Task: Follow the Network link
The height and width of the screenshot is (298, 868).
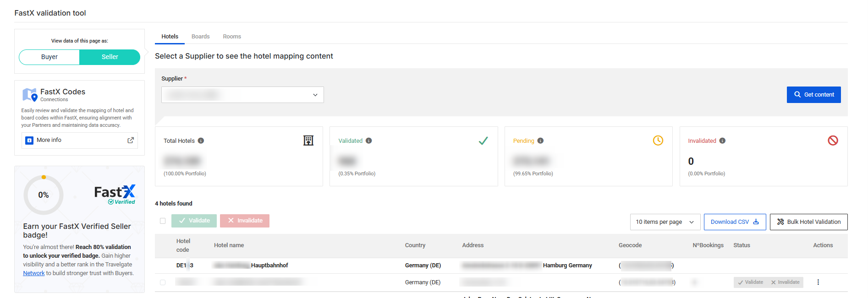Action: [34, 273]
